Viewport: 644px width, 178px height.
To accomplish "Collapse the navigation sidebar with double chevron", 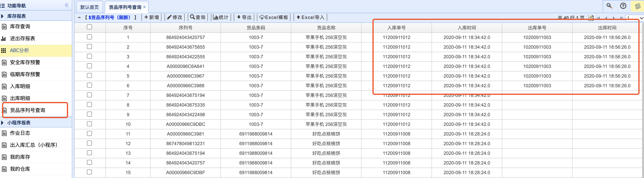I will point(66,5).
